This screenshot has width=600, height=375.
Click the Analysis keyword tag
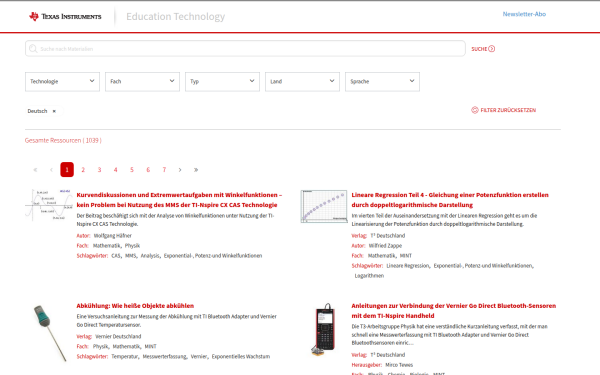coord(150,256)
